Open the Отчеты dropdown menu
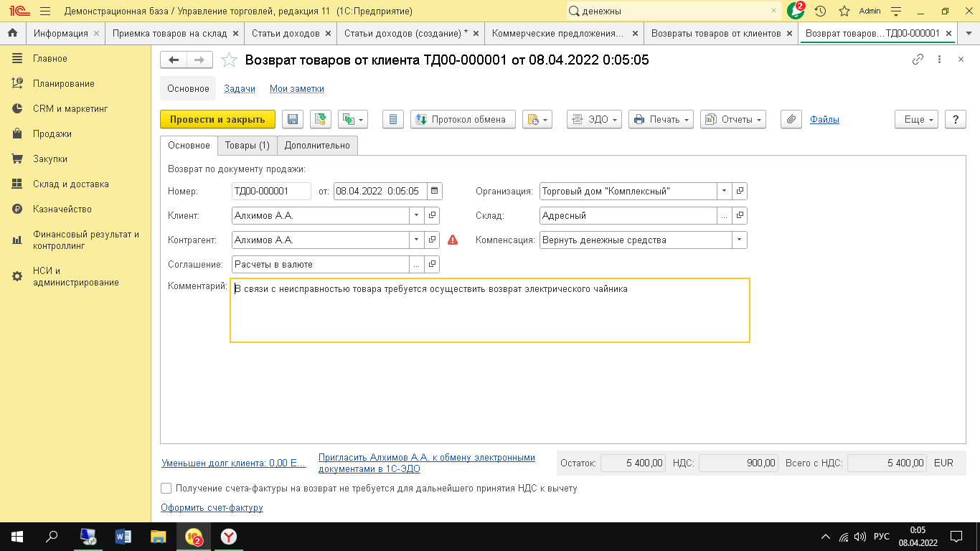 pyautogui.click(x=732, y=120)
